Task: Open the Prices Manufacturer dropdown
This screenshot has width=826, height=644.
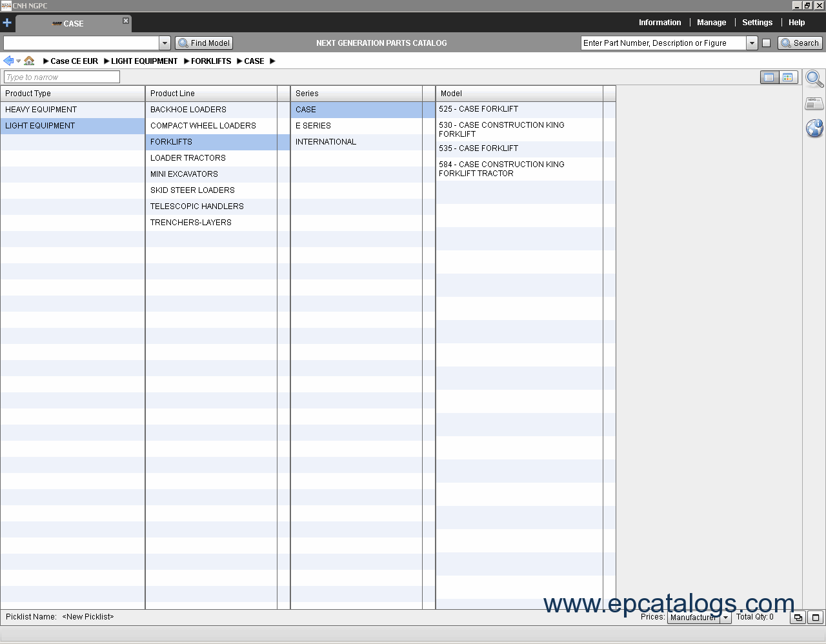Action: tap(699, 618)
